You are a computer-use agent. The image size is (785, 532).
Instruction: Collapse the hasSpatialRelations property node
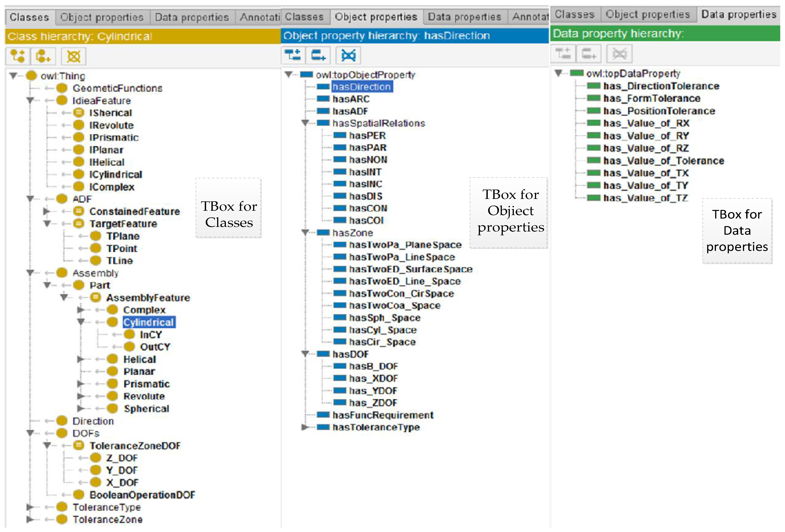point(305,123)
